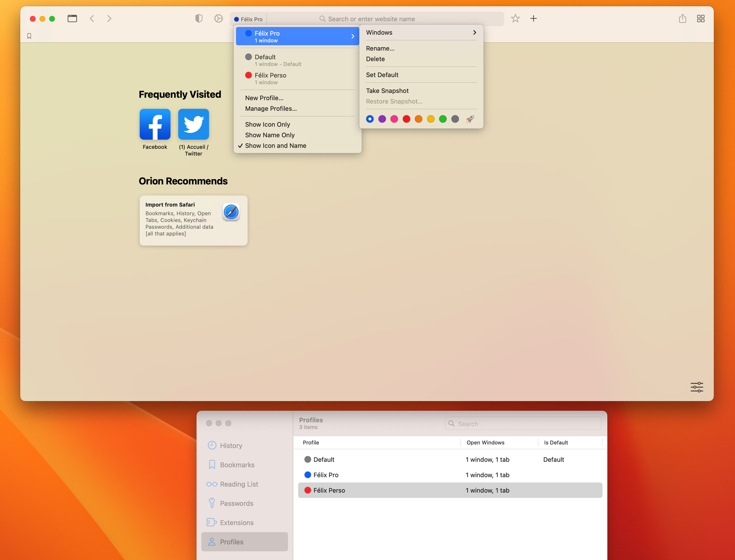Select the Show Name Only display option

270,135
